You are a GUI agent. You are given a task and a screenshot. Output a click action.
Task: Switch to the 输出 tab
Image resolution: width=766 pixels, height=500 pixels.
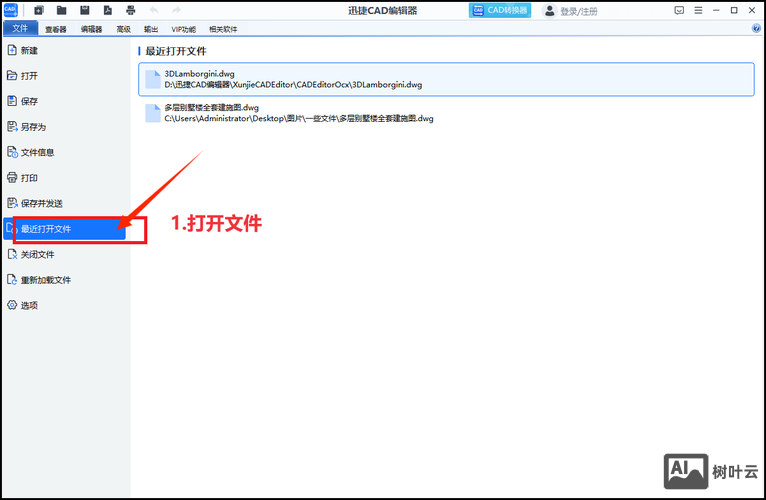tap(151, 29)
